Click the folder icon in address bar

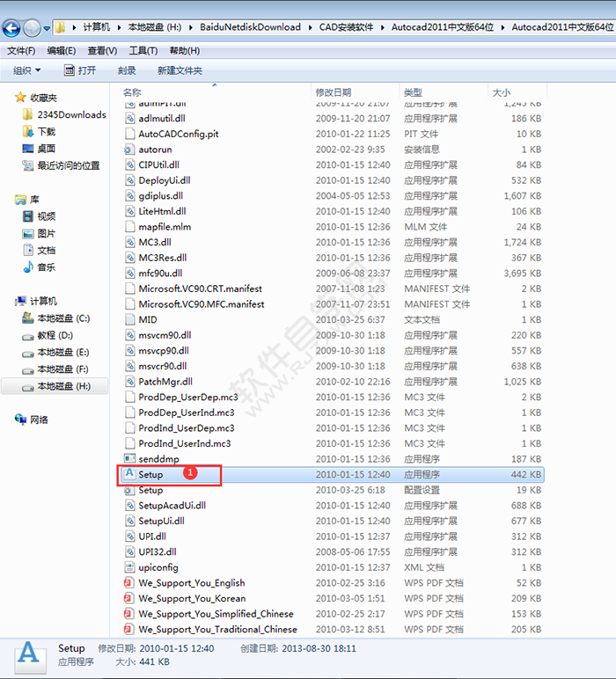pyautogui.click(x=60, y=28)
